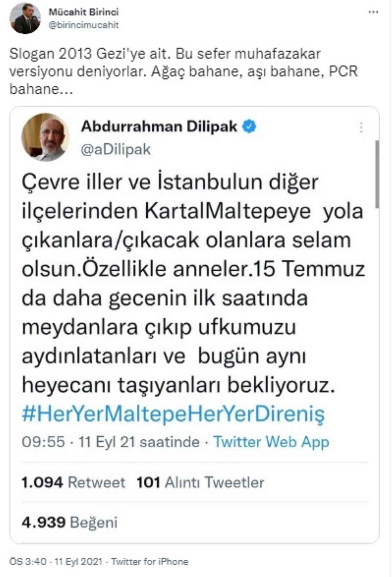Screen dimensions: 392x577
Task: Click the Abdurrahman Dilipak display name
Action: click(159, 127)
